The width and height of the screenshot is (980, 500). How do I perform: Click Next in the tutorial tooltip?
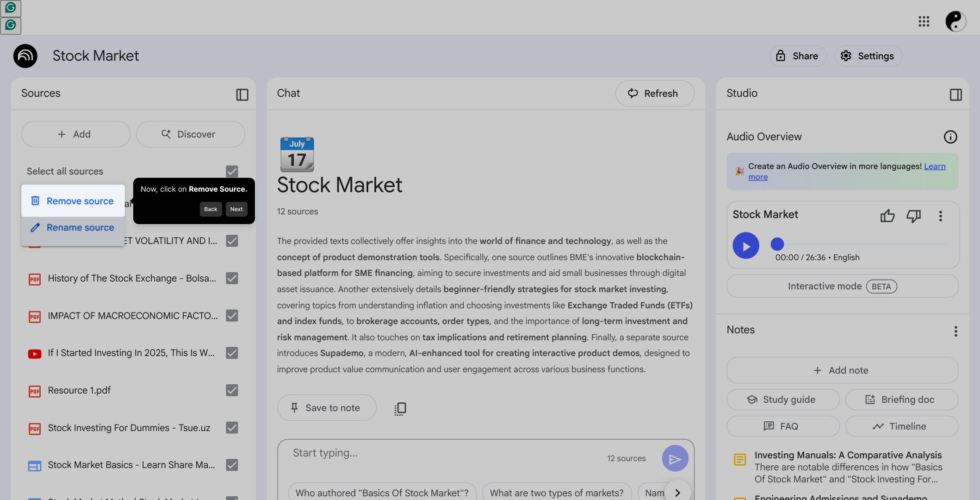point(236,209)
